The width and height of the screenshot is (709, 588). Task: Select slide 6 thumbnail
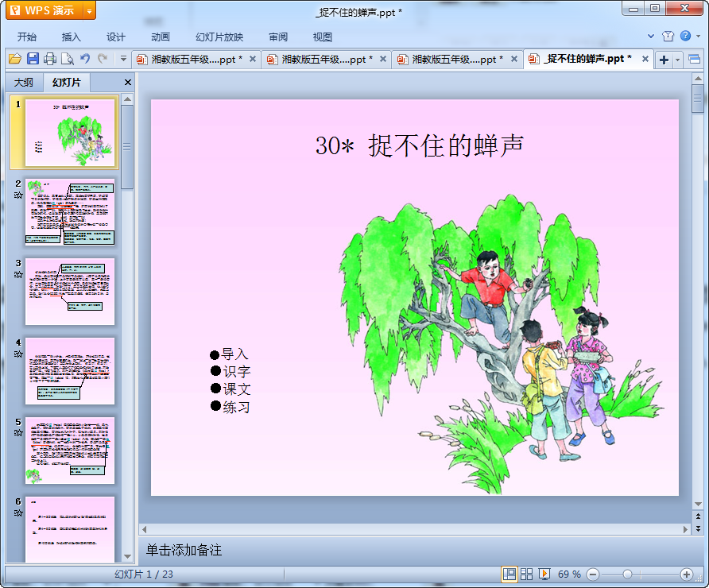[x=70, y=530]
